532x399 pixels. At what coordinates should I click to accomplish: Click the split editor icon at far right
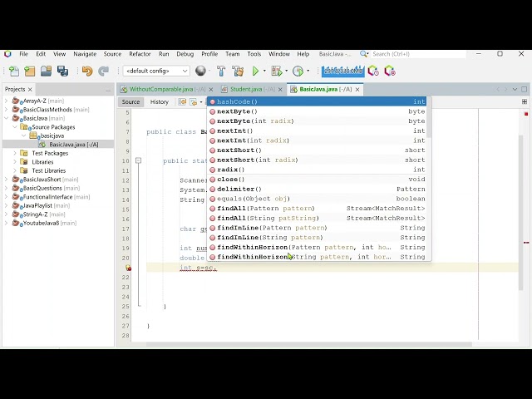[x=525, y=101]
